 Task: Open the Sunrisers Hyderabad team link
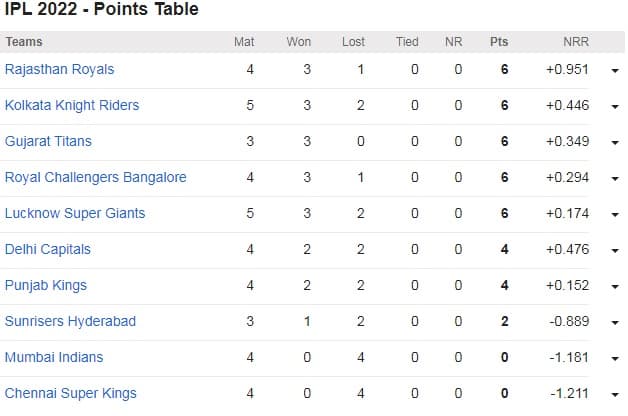coord(70,321)
